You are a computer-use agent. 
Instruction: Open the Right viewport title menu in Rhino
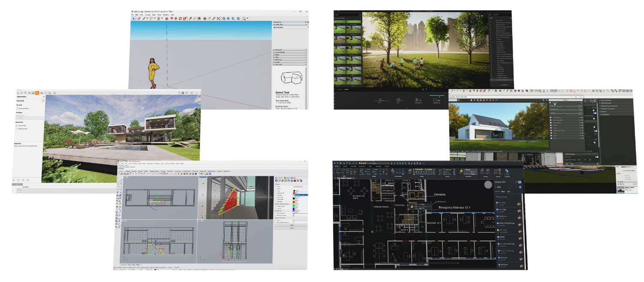[x=200, y=221]
